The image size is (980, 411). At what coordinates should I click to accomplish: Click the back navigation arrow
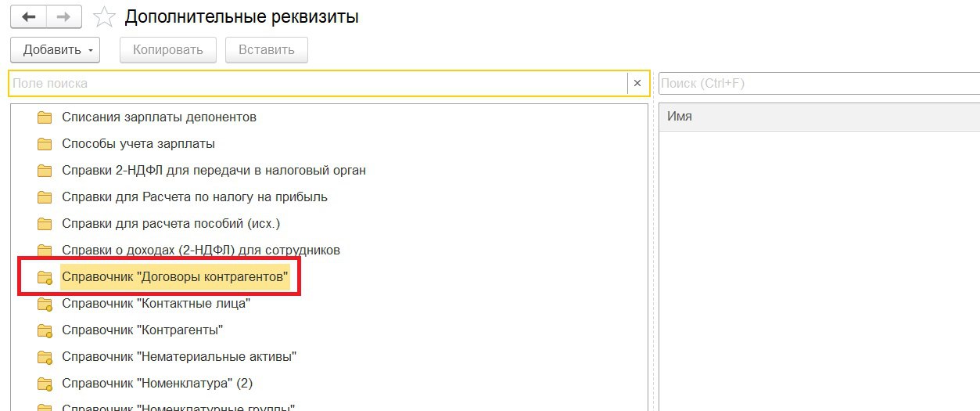click(x=29, y=17)
